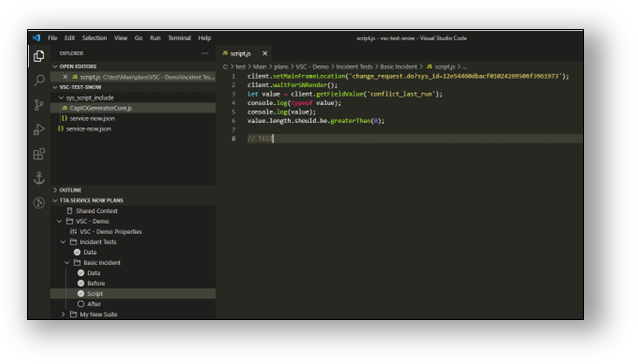The width and height of the screenshot is (638, 364).
Task: Open the View menu
Action: (x=121, y=38)
